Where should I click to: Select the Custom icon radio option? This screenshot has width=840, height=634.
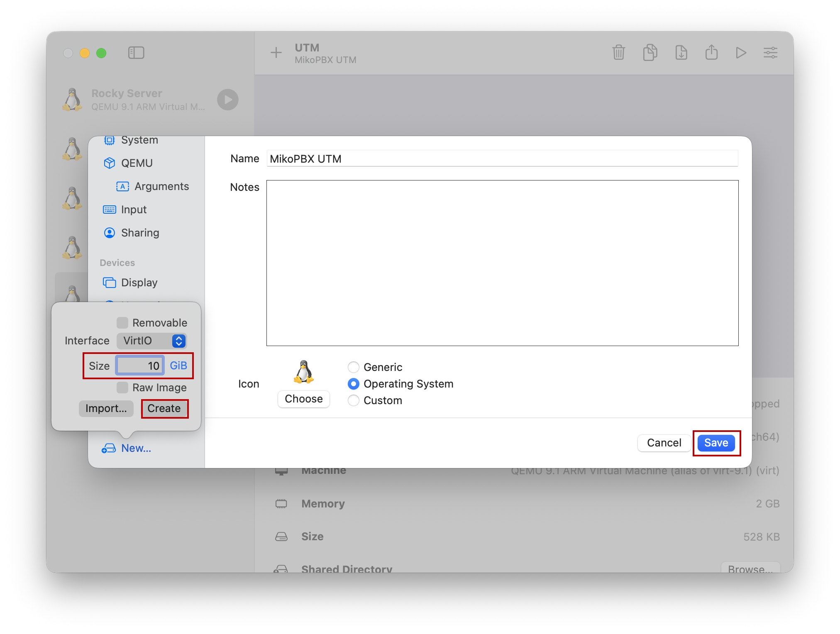354,400
